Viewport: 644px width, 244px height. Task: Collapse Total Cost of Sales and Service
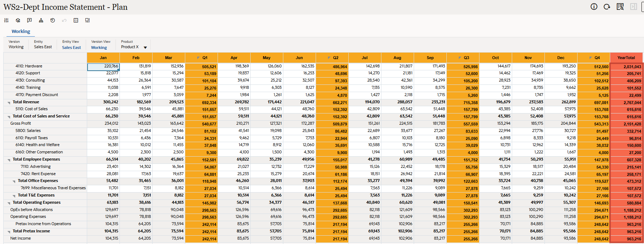9,117
